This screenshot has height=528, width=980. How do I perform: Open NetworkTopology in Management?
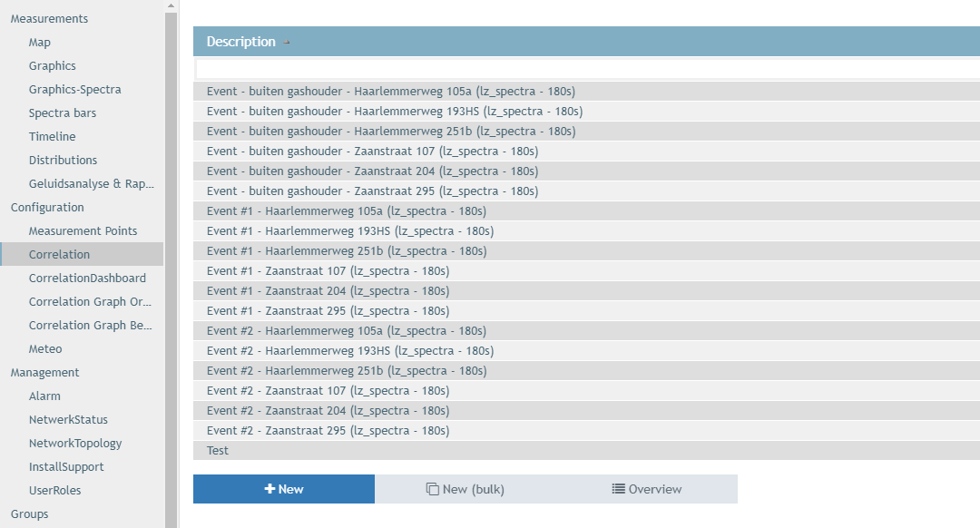[75, 443]
